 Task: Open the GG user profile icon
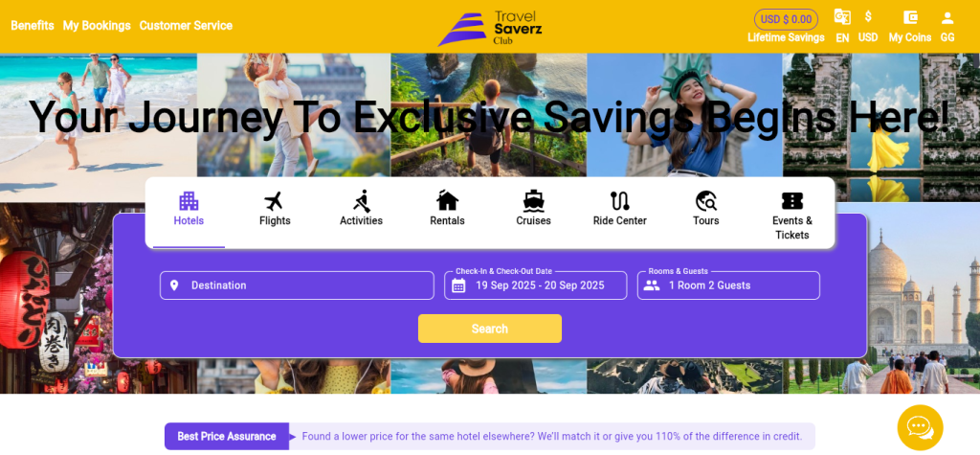click(947, 17)
